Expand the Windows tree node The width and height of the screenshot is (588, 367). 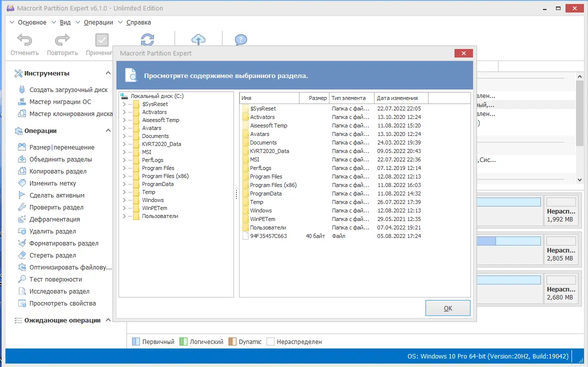tap(124, 200)
